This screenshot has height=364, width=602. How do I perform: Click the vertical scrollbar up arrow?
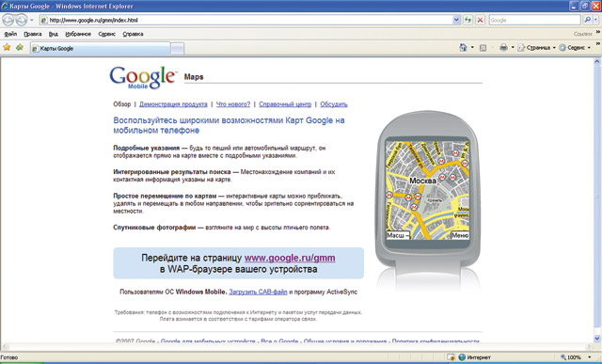tap(597, 61)
